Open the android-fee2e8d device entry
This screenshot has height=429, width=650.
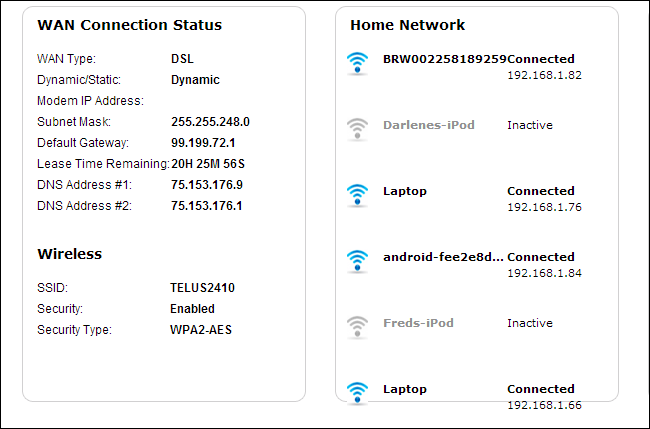point(443,257)
